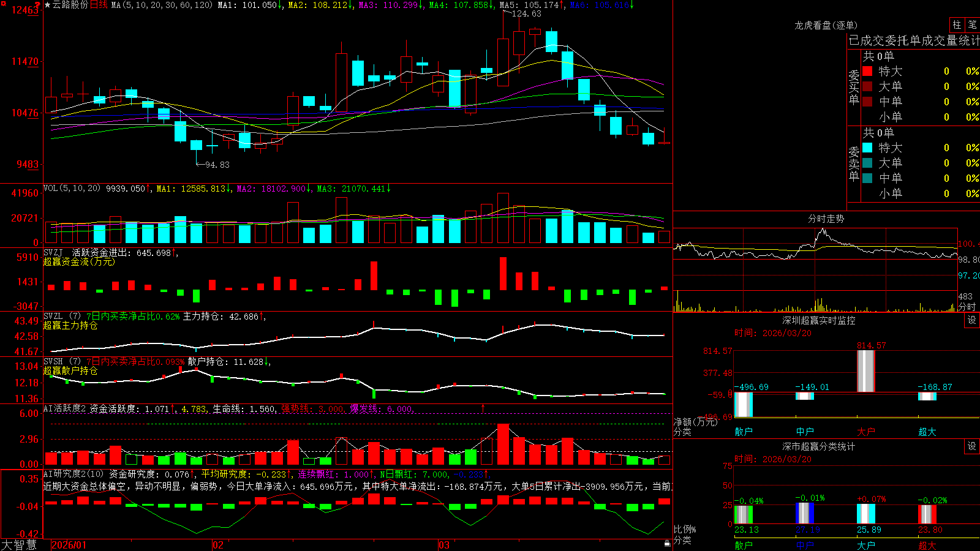Click the VOL(5,10,20) indicator label

point(72,189)
